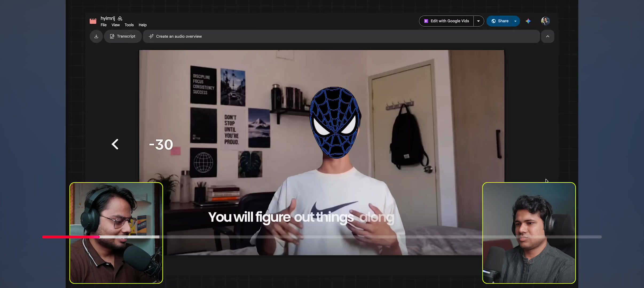This screenshot has width=644, height=288.
Task: Select the right webcam thumbnail
Action: point(529,233)
